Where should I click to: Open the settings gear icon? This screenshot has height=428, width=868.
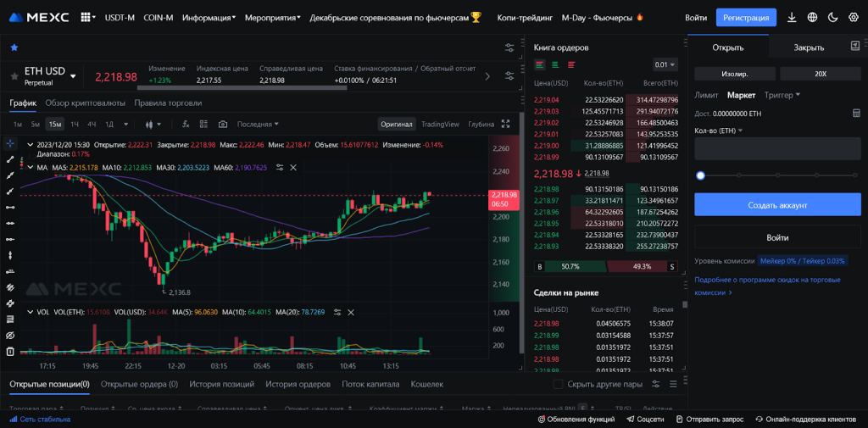pos(854,18)
